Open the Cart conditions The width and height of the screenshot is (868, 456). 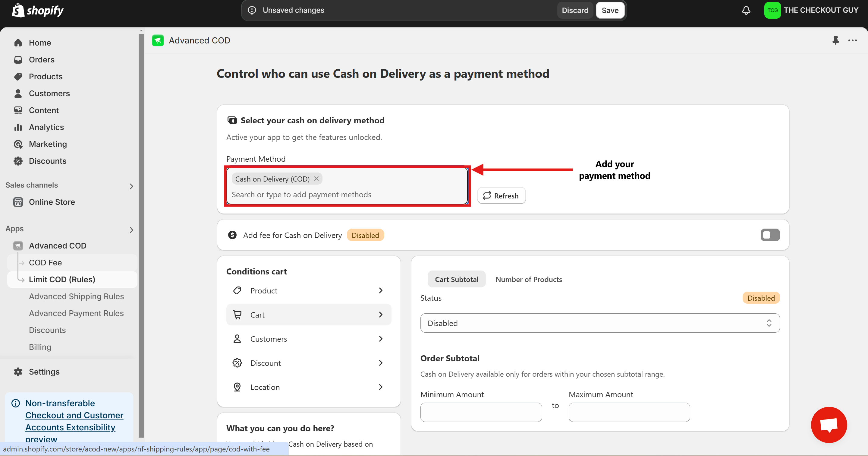[309, 315]
